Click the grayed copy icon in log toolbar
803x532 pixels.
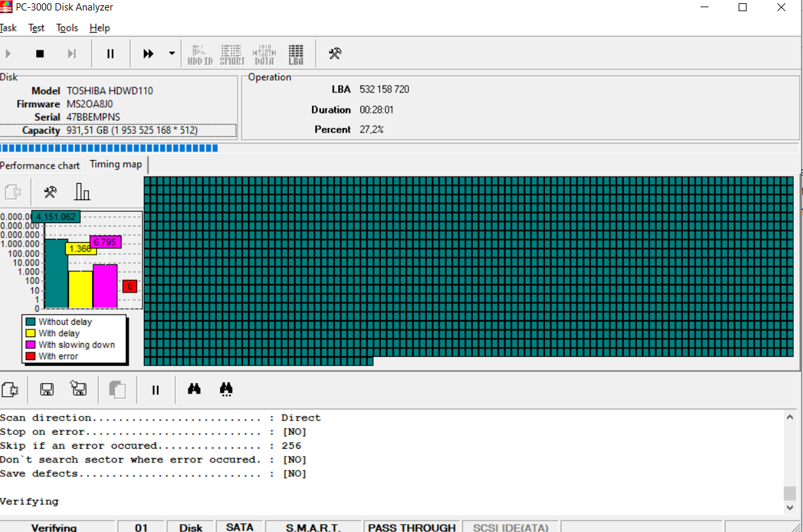coord(117,390)
